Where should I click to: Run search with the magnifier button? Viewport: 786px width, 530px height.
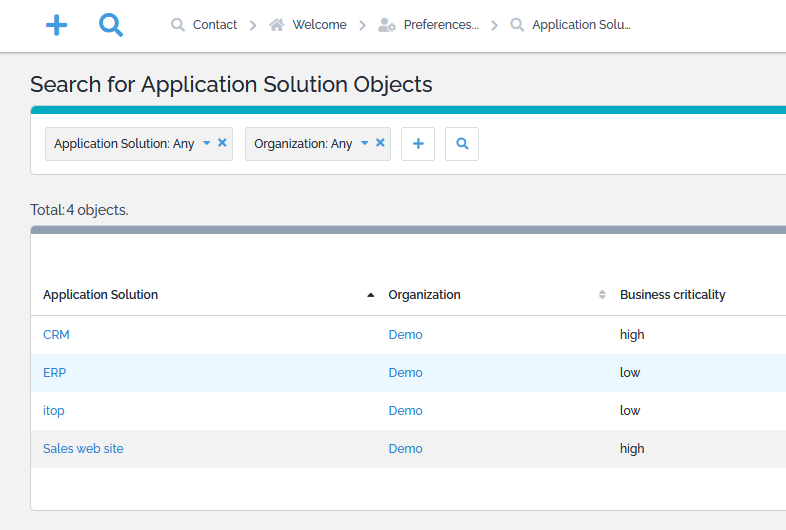coord(462,144)
